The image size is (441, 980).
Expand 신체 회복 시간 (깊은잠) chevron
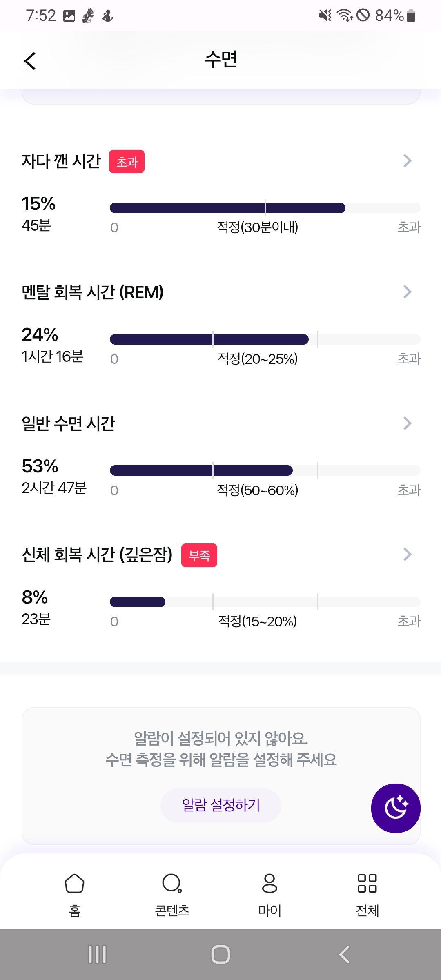pyautogui.click(x=407, y=555)
